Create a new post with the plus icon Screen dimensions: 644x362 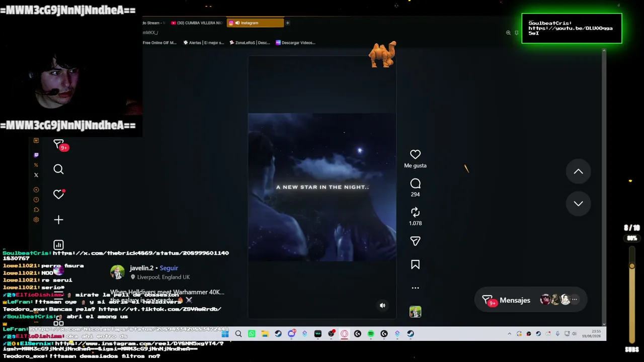tap(58, 220)
